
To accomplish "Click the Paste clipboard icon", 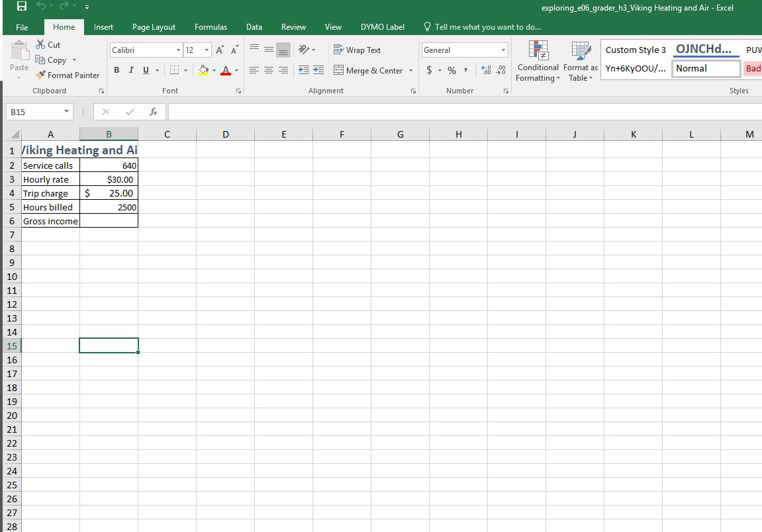I will coord(19,51).
